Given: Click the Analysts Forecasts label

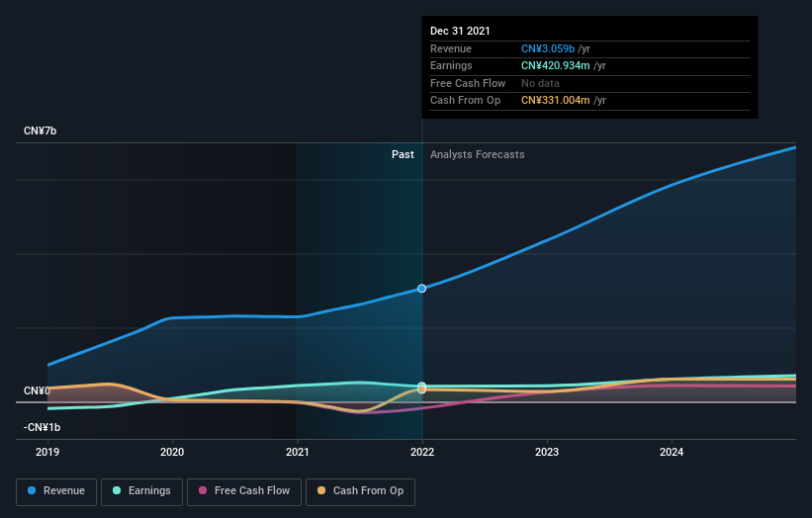Looking at the screenshot, I should [477, 155].
